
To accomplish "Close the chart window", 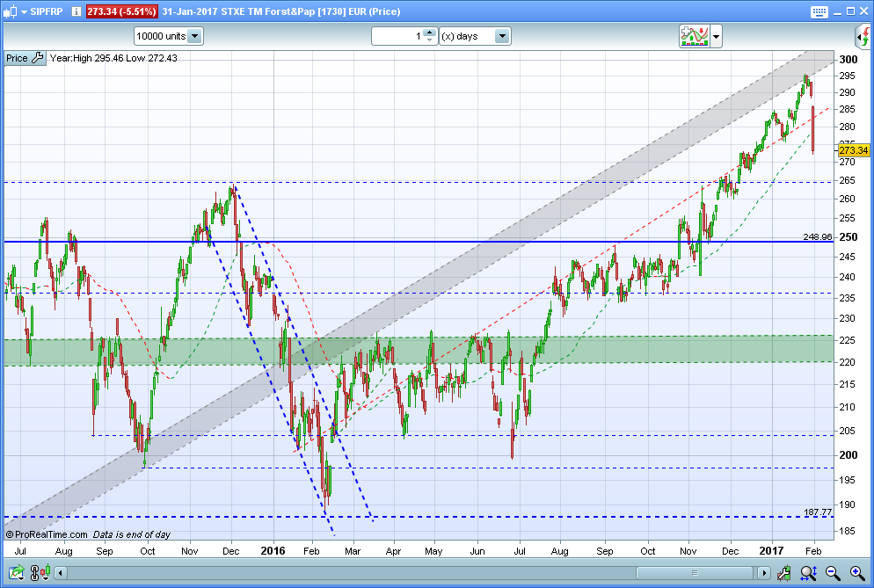I will click(864, 11).
